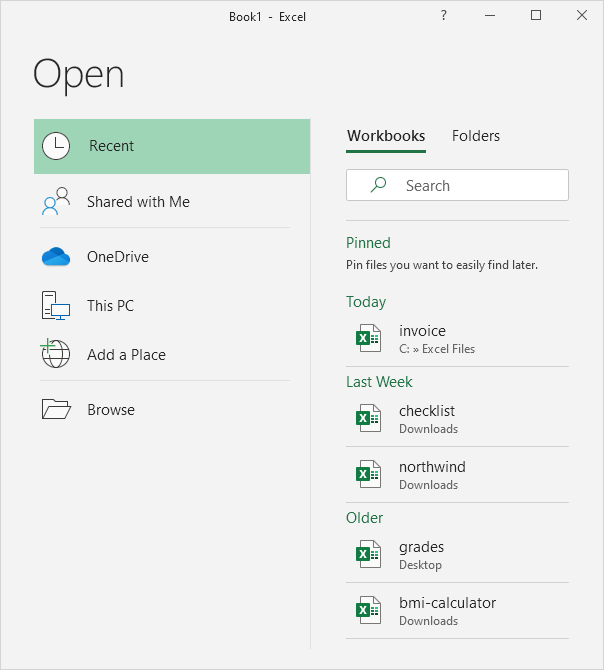Click the Excel icon beside bmi-calculator
This screenshot has height=670, width=604.
[x=369, y=611]
